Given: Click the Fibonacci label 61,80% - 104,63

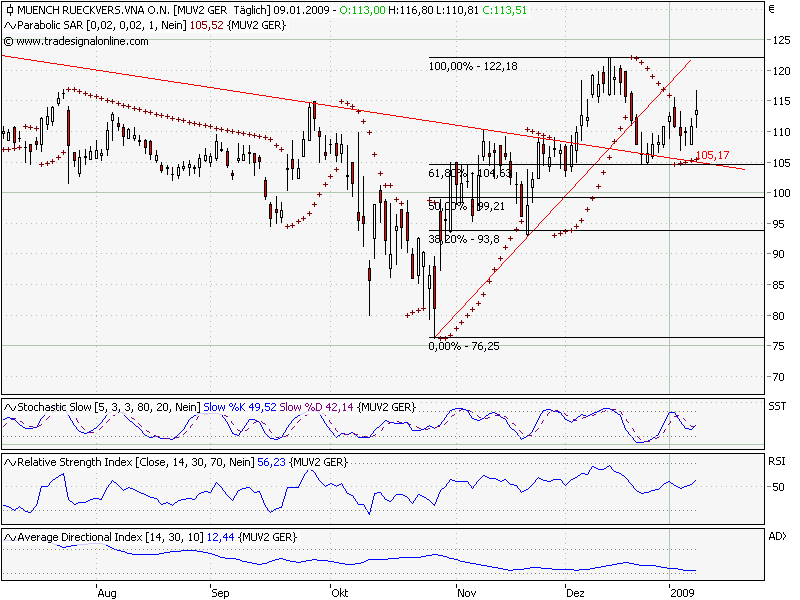Looking at the screenshot, I should click(470, 173).
